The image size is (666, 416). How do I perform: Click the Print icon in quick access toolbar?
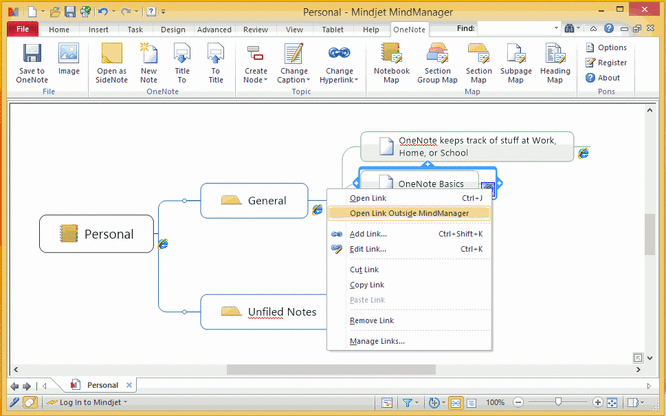(x=85, y=11)
